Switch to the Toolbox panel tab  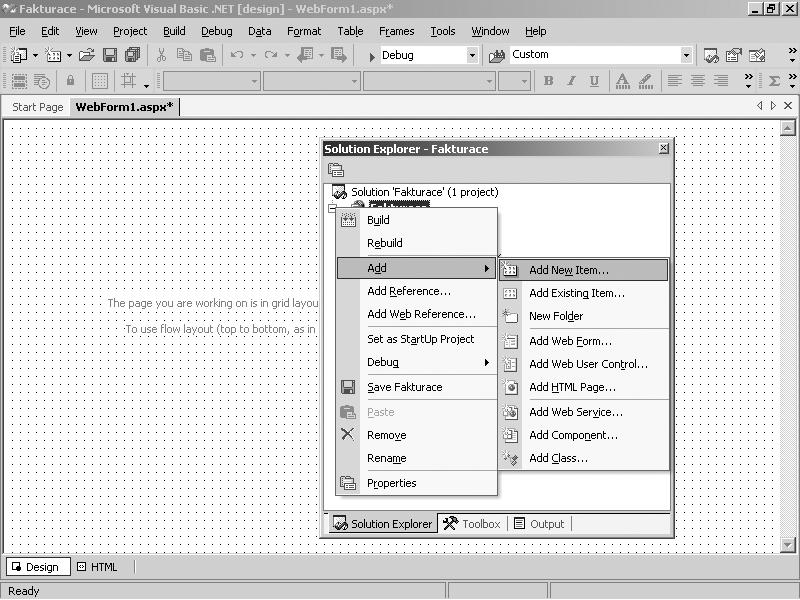click(x=472, y=523)
